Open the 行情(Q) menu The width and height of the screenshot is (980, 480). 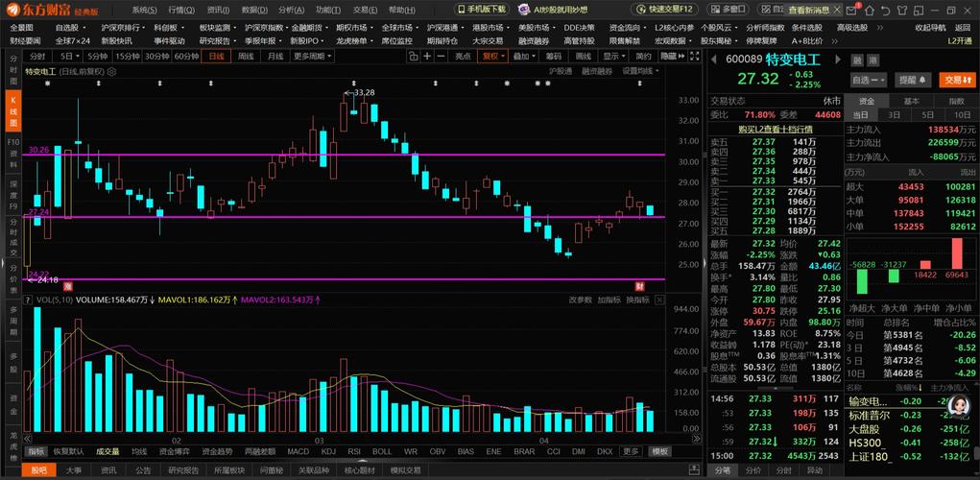tap(181, 10)
